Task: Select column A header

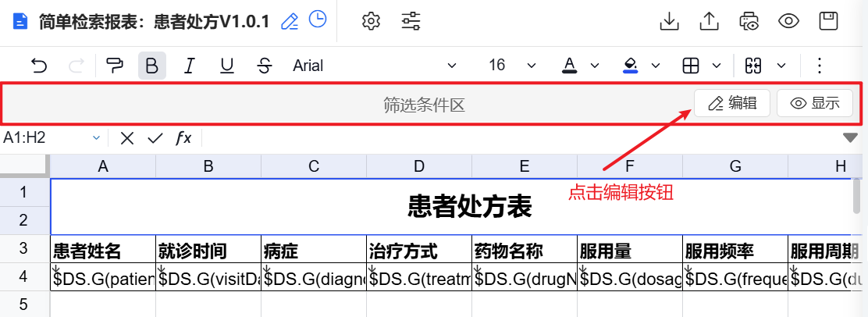Action: coord(103,166)
